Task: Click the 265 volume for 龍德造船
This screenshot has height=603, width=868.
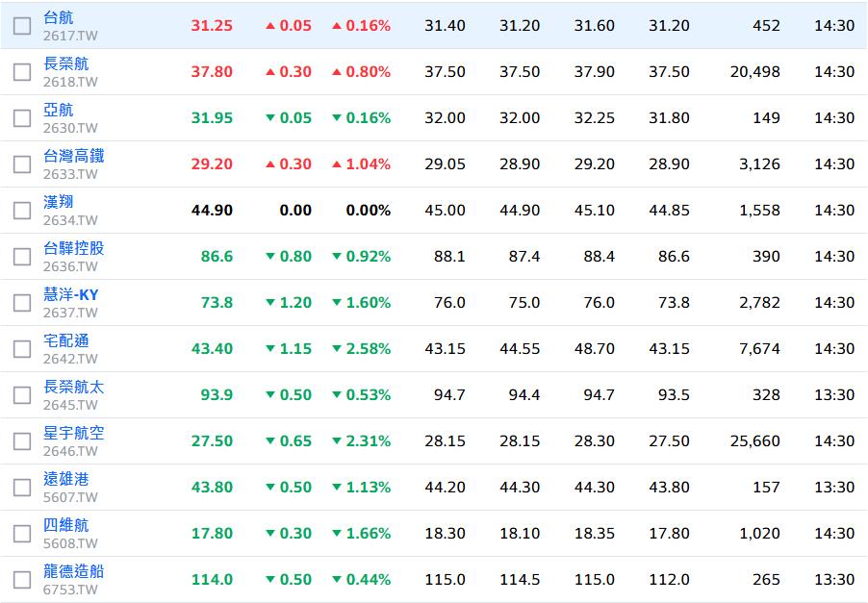Action: point(766,580)
